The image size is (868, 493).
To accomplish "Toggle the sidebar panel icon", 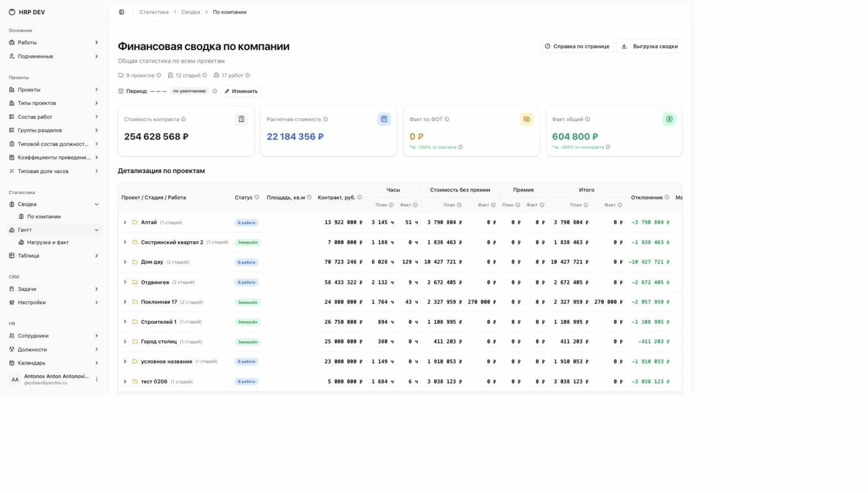I will [x=122, y=12].
